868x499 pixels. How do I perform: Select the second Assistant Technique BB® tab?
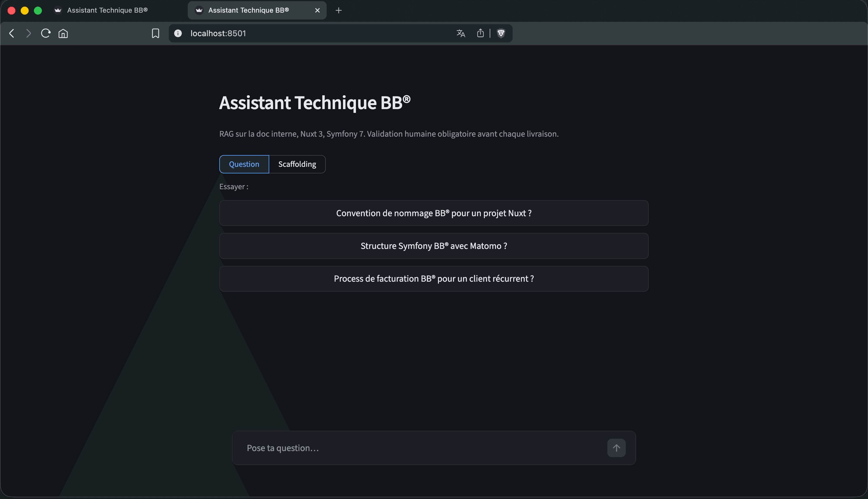click(257, 10)
